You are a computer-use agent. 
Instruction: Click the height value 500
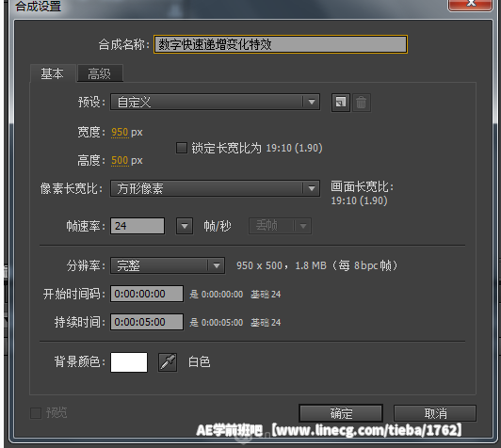coord(120,160)
